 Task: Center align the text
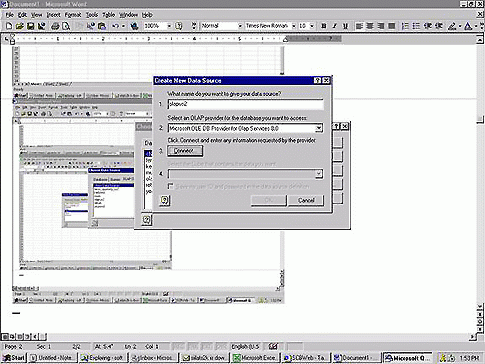click(x=370, y=26)
